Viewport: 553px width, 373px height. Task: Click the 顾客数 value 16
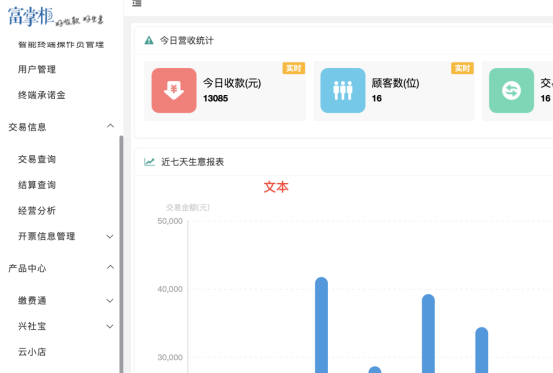(x=377, y=98)
